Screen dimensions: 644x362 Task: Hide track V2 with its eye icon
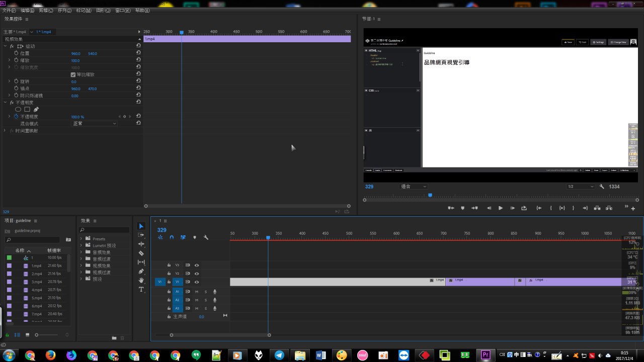pos(197,274)
